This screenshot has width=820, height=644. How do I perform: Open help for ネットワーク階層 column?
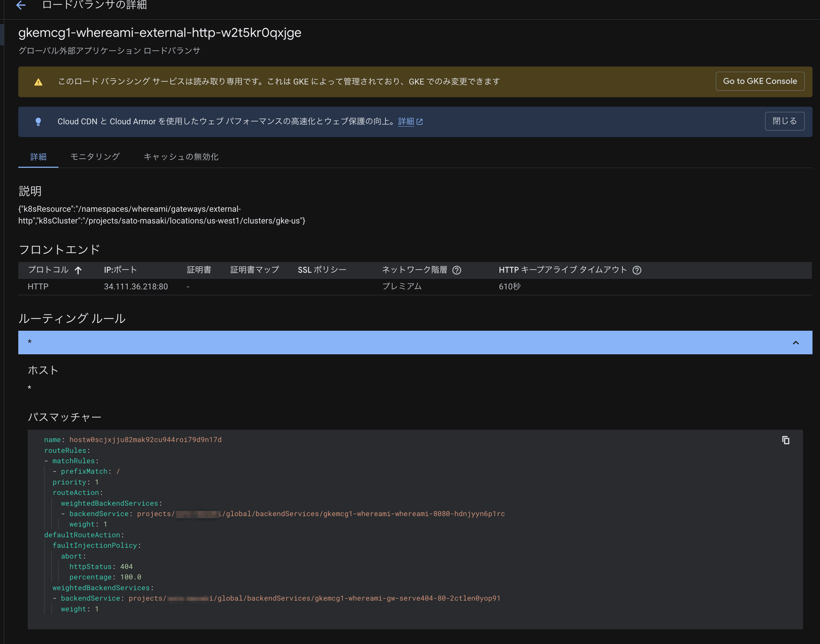[x=457, y=270]
